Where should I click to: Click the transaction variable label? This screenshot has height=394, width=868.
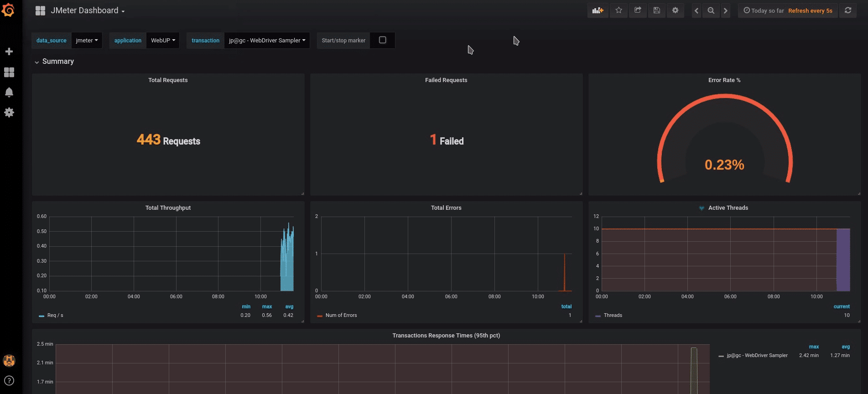point(205,40)
